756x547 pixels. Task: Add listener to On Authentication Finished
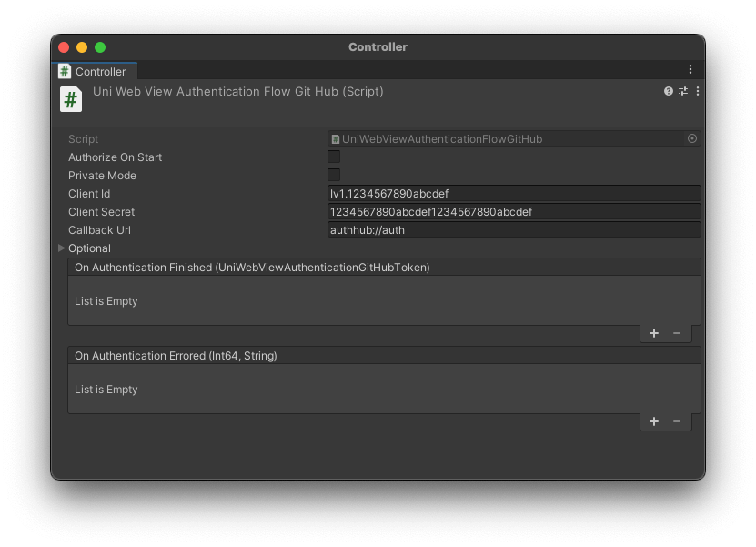(x=654, y=333)
